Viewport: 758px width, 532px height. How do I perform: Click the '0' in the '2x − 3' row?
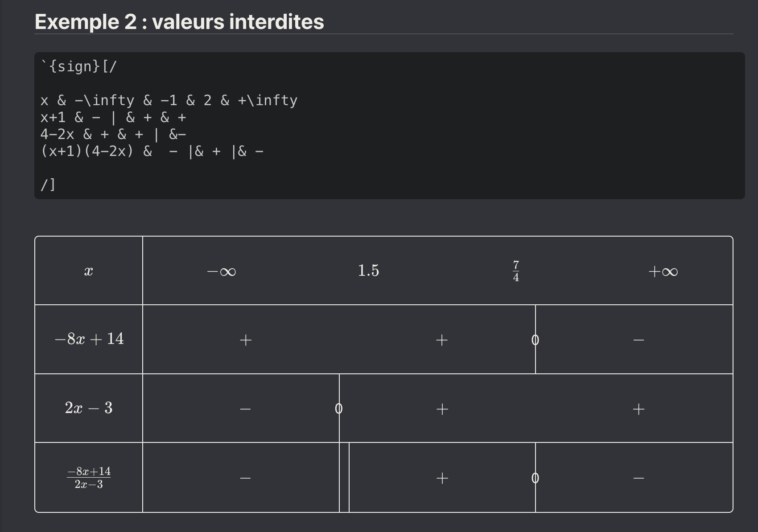coord(339,409)
